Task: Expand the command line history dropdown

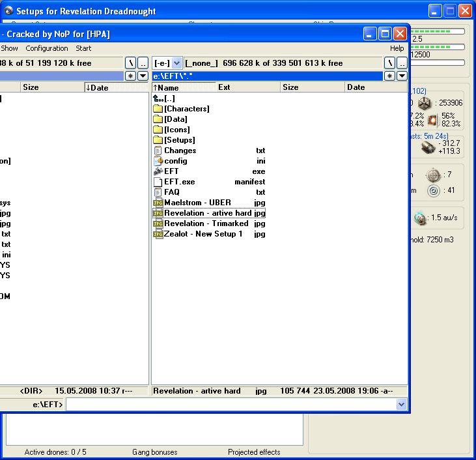Action: coord(401,405)
